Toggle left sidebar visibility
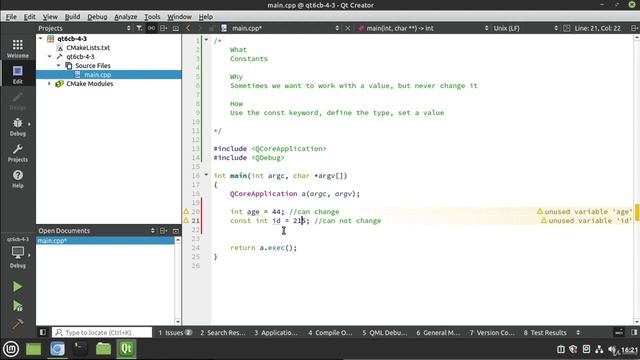Viewport: 640px width, 360px height. (x=42, y=332)
